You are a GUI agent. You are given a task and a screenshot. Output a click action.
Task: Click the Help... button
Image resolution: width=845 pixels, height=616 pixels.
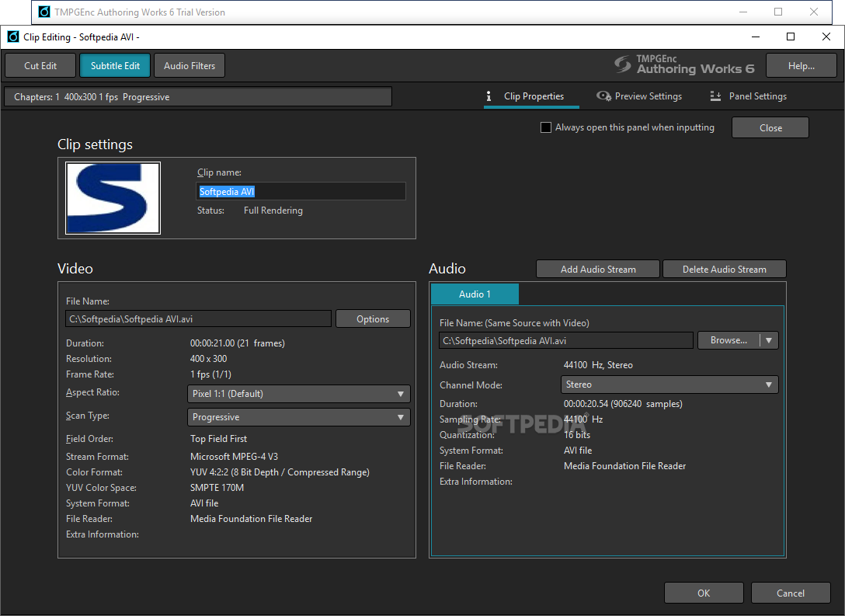[x=802, y=66]
